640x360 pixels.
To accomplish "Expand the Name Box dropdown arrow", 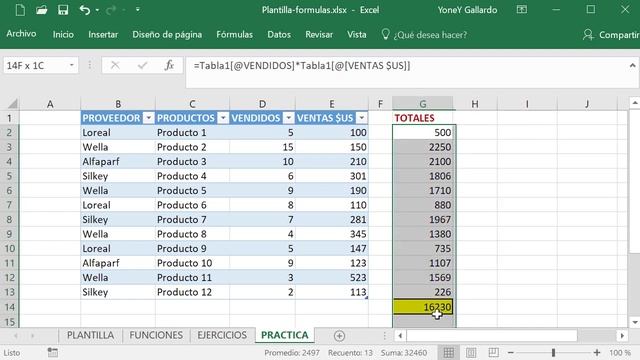I will click(x=72, y=65).
